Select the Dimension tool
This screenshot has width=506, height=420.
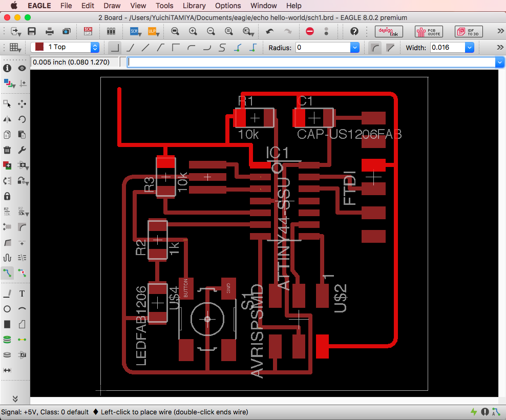click(7, 370)
